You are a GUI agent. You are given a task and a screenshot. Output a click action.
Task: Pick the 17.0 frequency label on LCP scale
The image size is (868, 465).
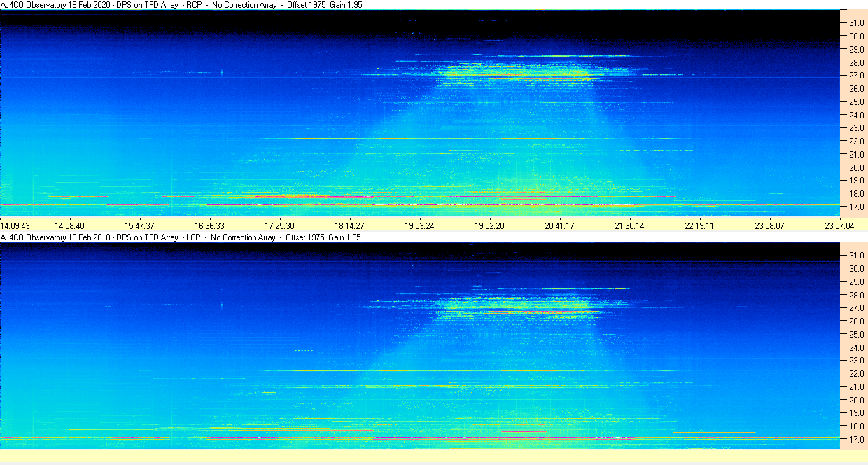857,440
